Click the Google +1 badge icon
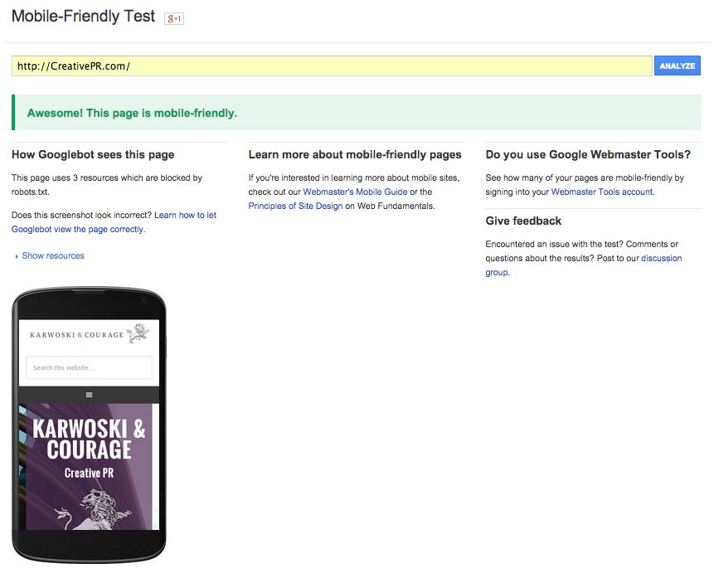 (172, 17)
